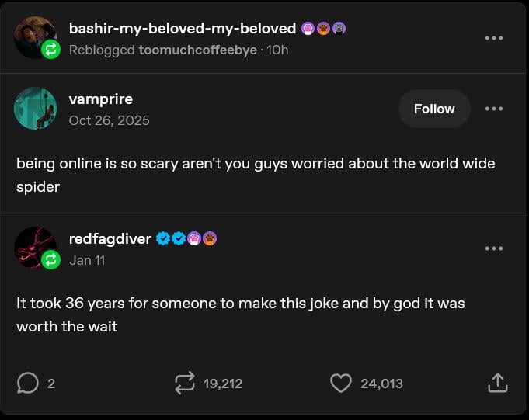Expand redfagdiver reblog's meatball menu
The width and height of the screenshot is (529, 420).
click(493, 248)
